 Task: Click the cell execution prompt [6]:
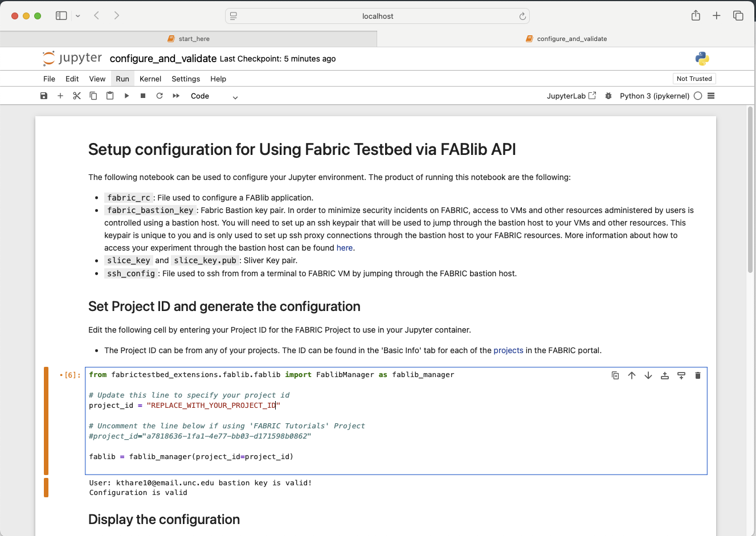pyautogui.click(x=70, y=375)
